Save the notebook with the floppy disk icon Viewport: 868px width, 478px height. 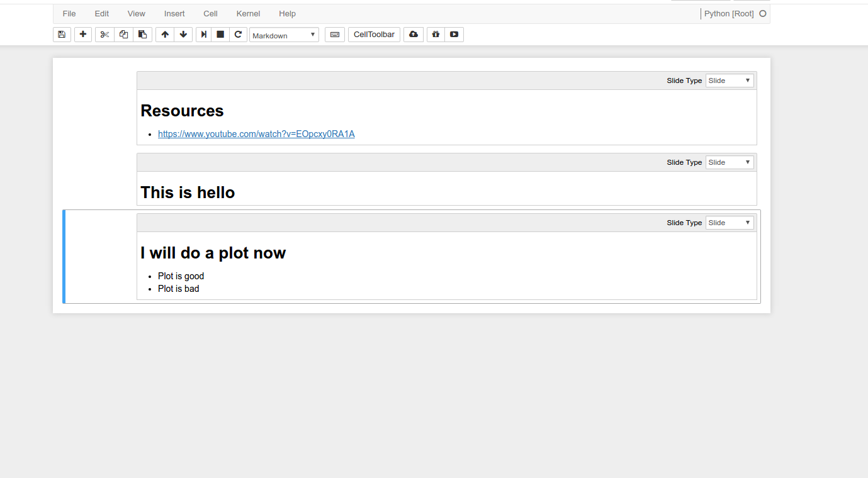62,35
